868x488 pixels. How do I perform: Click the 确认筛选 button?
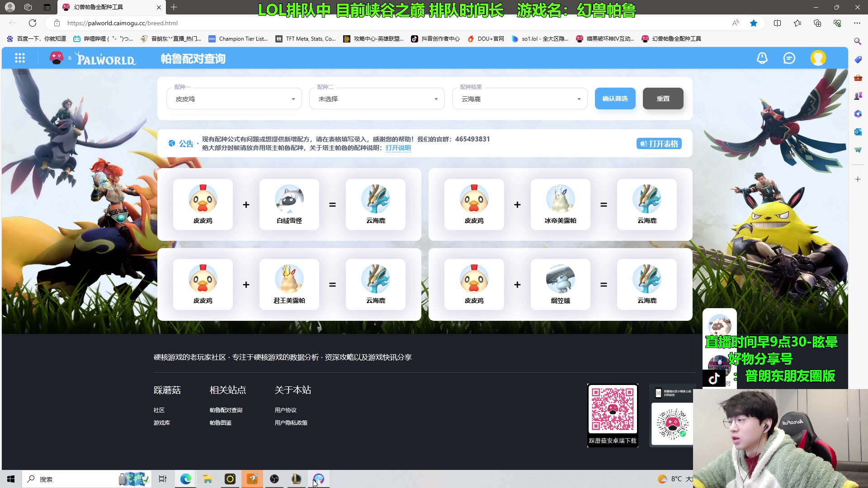coord(615,99)
